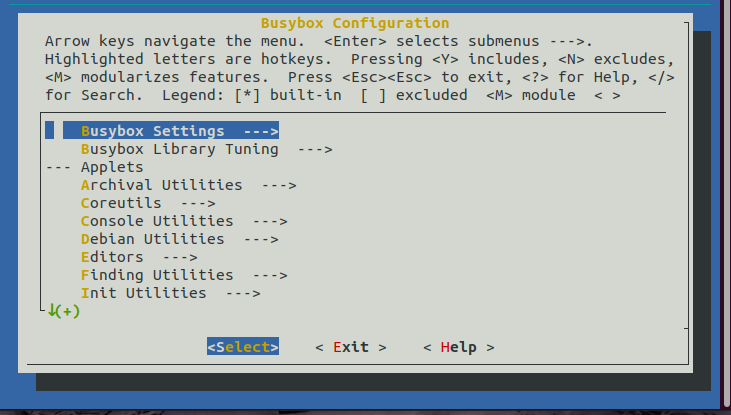Click the empty < > legend marker

608,95
